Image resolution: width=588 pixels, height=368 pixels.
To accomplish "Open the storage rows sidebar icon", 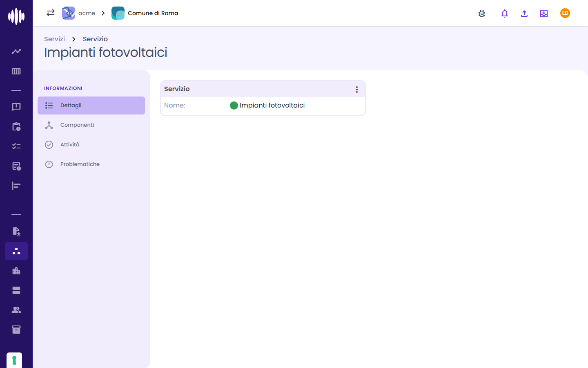I will (16, 290).
